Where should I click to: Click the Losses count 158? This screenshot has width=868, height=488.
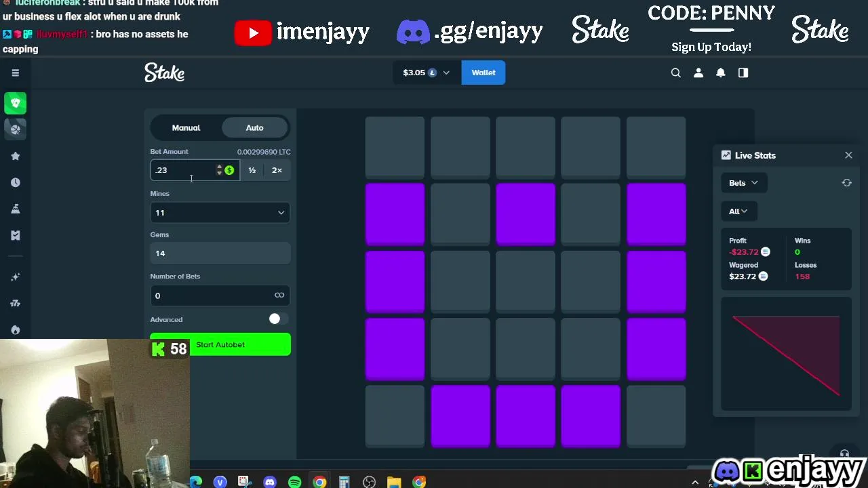tap(802, 277)
